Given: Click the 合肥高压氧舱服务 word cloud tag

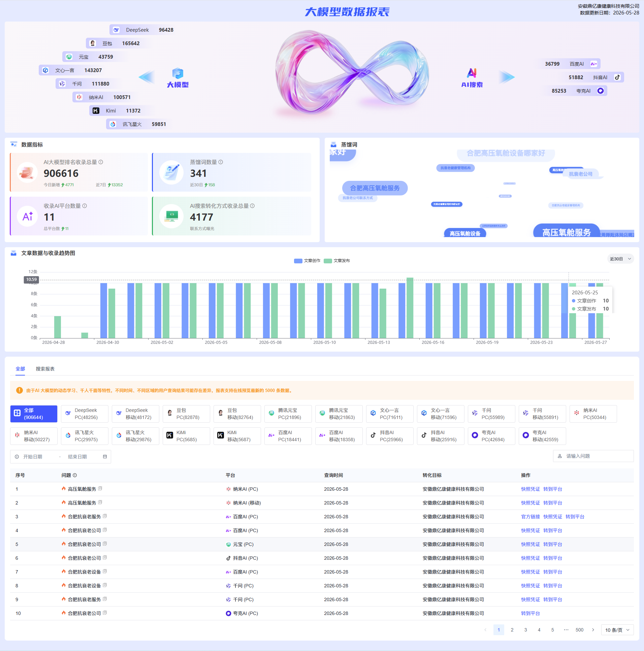Looking at the screenshot, I should tap(375, 188).
